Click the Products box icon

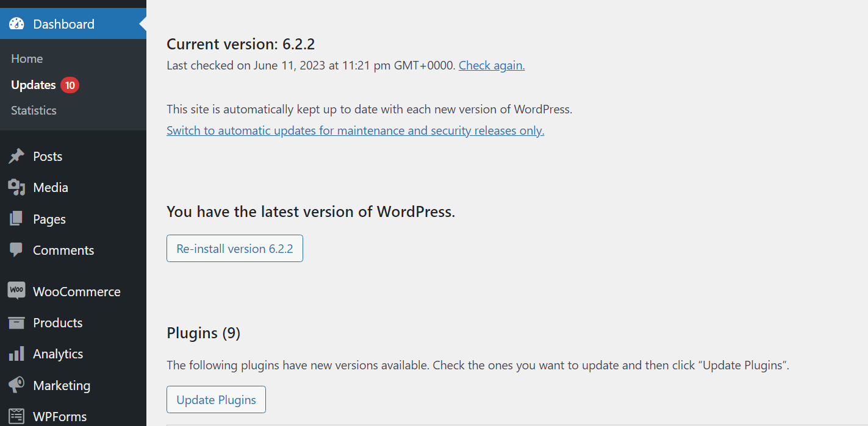16,322
